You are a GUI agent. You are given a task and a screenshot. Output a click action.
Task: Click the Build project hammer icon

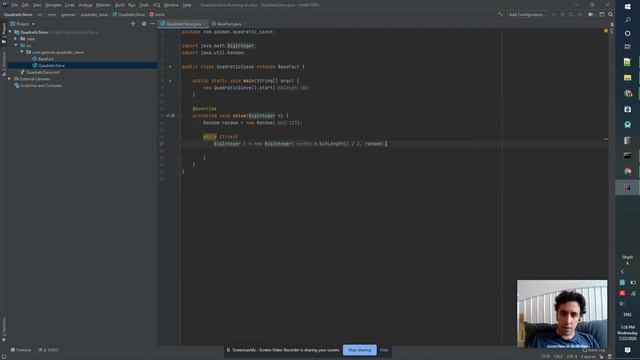pyautogui.click(x=500, y=14)
